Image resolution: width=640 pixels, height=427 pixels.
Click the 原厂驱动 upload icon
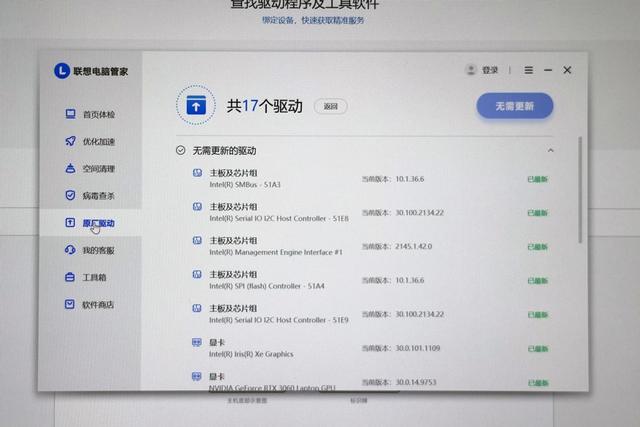(x=70, y=222)
